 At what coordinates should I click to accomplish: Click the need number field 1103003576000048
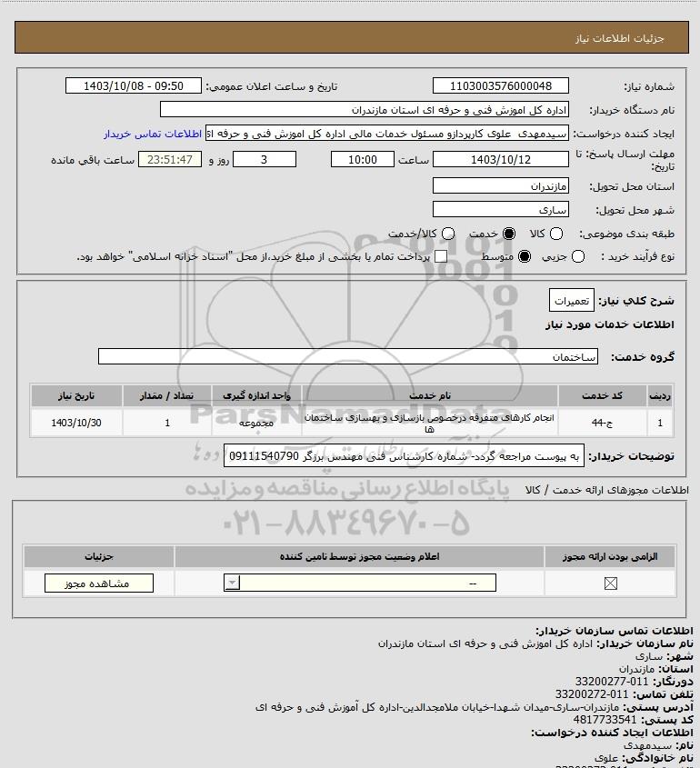pos(501,85)
